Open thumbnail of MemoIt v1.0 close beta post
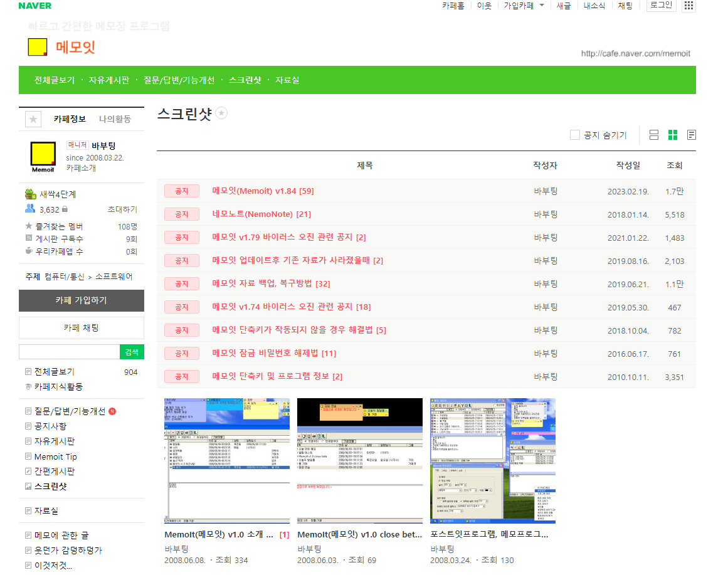The width and height of the screenshot is (728, 575). click(x=360, y=461)
